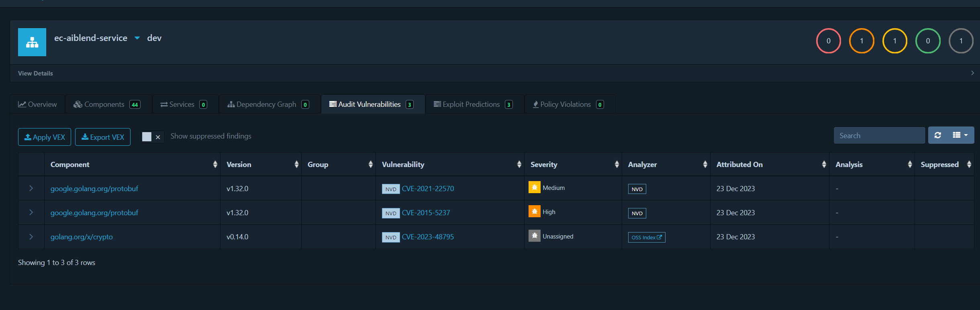Click the High severity bug icon

pos(535,212)
